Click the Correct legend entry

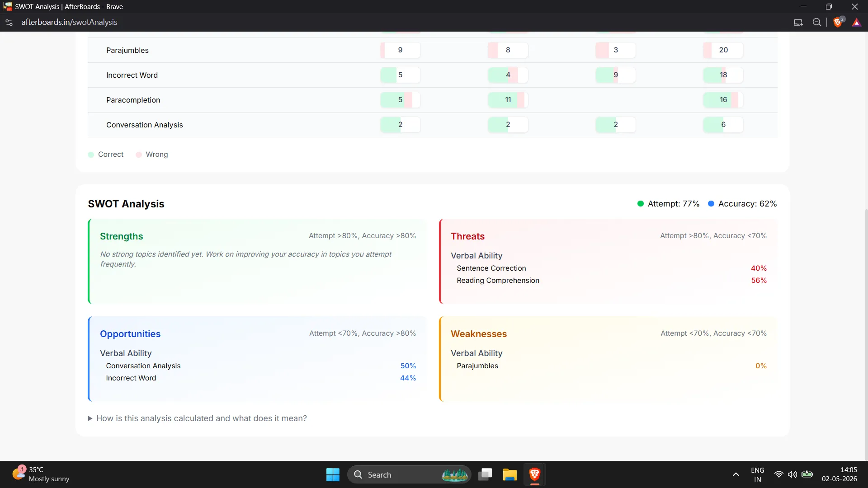pyautogui.click(x=106, y=155)
